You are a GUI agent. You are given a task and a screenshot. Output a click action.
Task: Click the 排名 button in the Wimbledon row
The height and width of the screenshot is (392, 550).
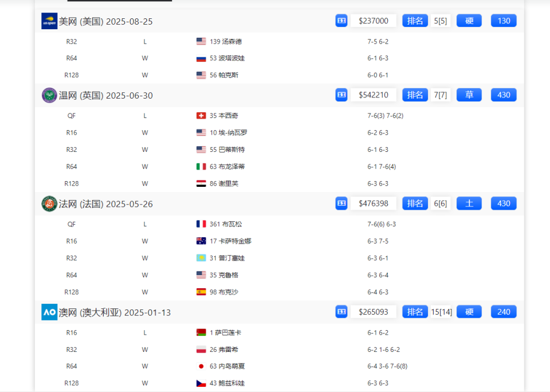(x=415, y=95)
